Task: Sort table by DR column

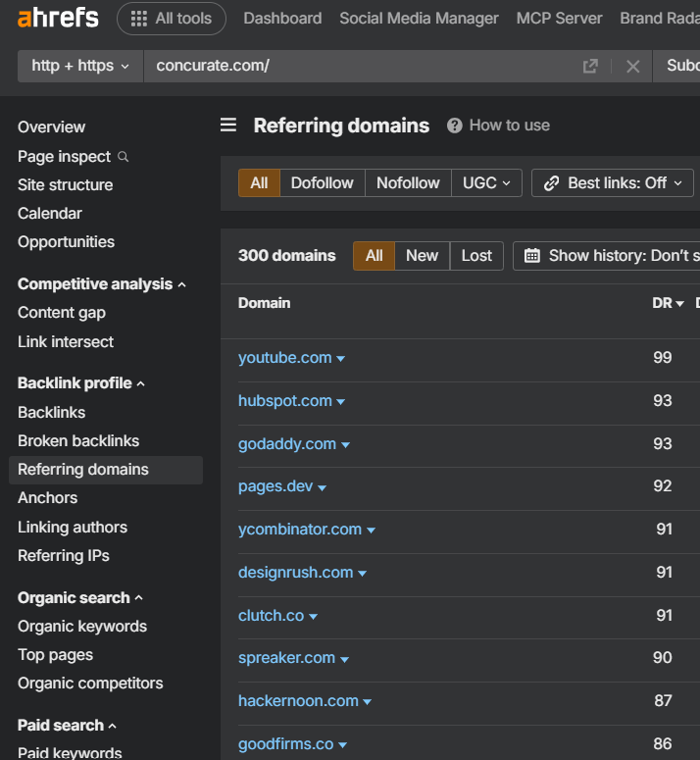Action: 668,304
